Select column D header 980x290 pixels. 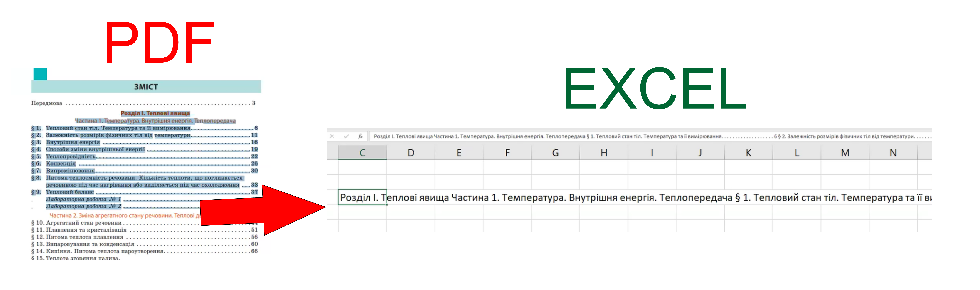411,153
